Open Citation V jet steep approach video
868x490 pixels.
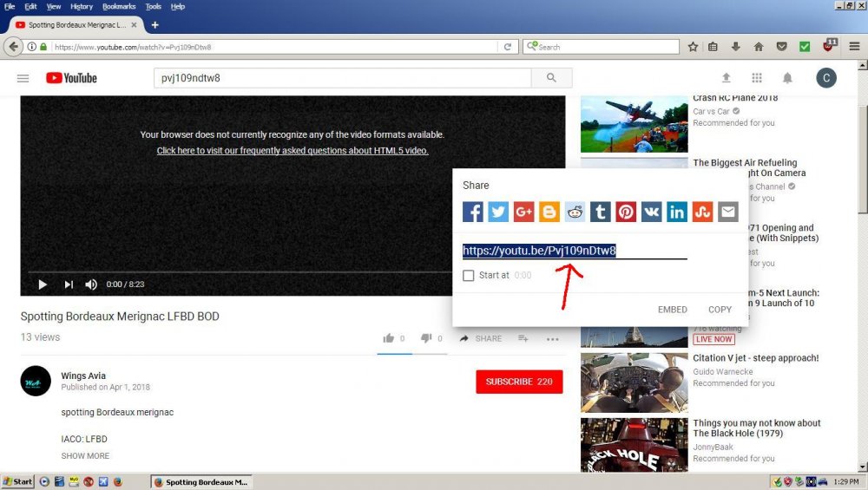click(x=756, y=358)
